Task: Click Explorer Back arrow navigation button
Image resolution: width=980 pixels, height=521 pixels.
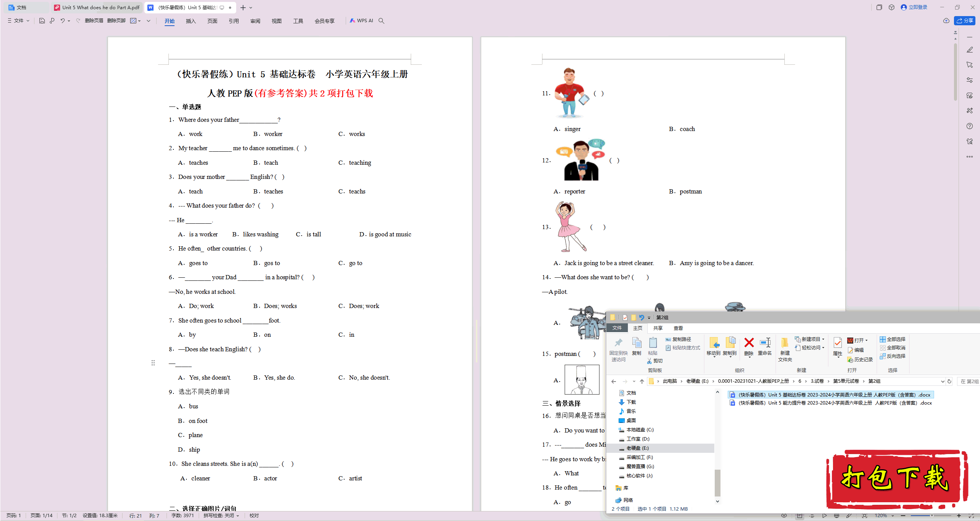Action: (x=614, y=381)
